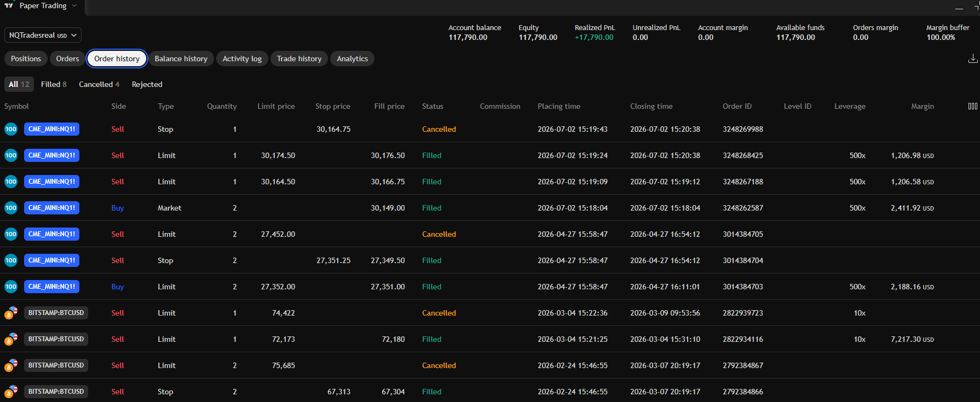
Task: Filter by Rejected orders
Action: 147,84
